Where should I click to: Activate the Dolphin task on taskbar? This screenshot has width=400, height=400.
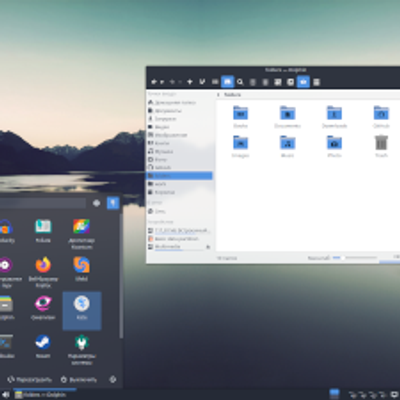[x=44, y=395]
